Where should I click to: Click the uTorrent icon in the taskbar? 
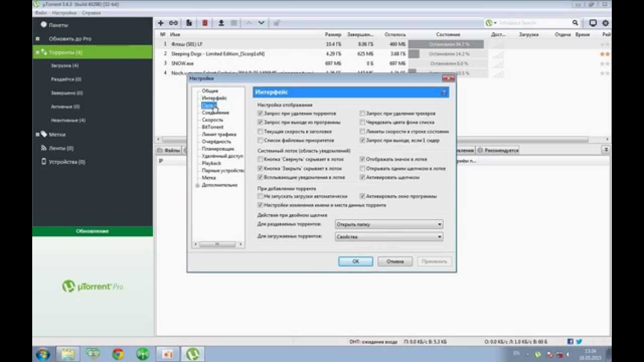pos(192,353)
